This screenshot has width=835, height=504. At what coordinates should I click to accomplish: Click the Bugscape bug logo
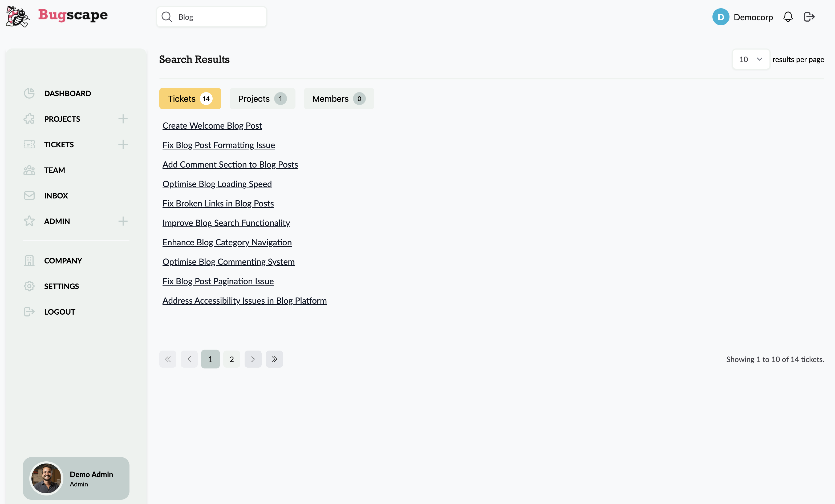(x=18, y=16)
